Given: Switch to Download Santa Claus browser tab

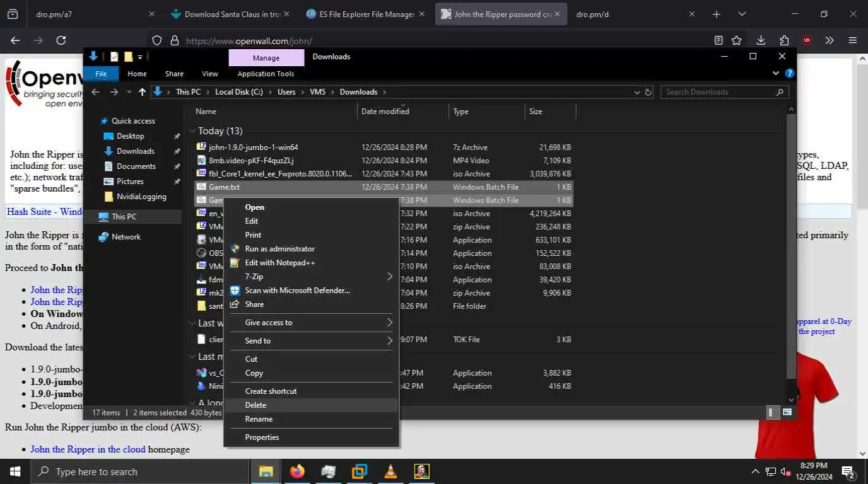Looking at the screenshot, I should (229, 14).
